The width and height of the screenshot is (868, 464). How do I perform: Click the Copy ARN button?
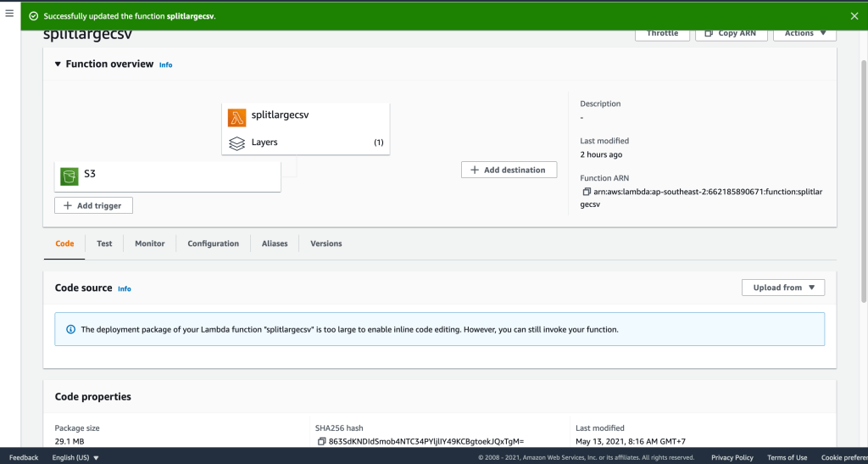coord(731,33)
